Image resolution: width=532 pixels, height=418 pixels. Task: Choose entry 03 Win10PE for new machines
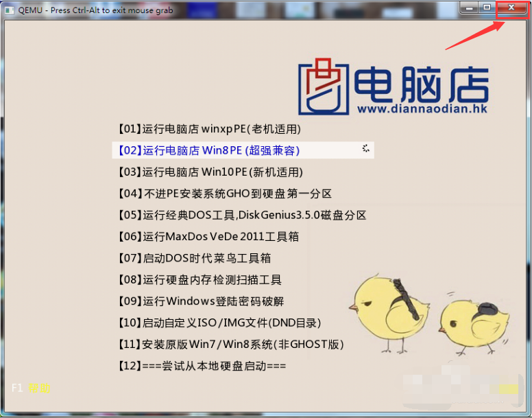point(210,172)
